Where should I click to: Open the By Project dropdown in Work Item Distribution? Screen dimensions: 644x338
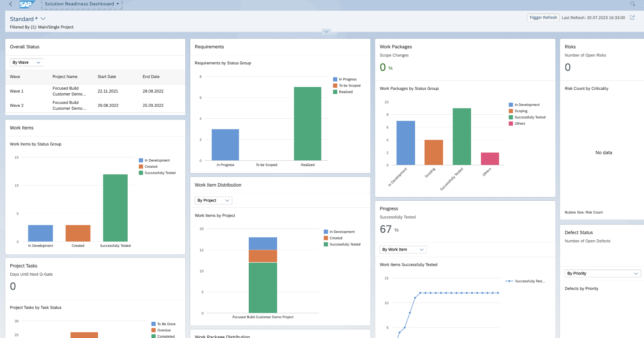213,200
